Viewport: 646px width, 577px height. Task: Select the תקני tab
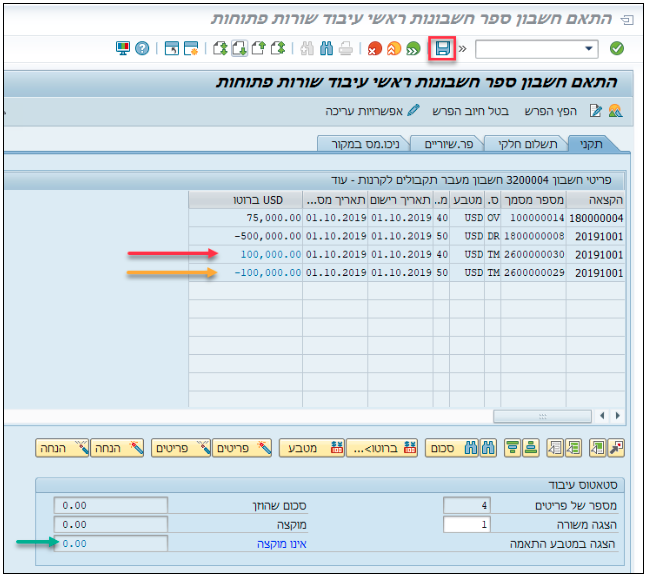(591, 144)
